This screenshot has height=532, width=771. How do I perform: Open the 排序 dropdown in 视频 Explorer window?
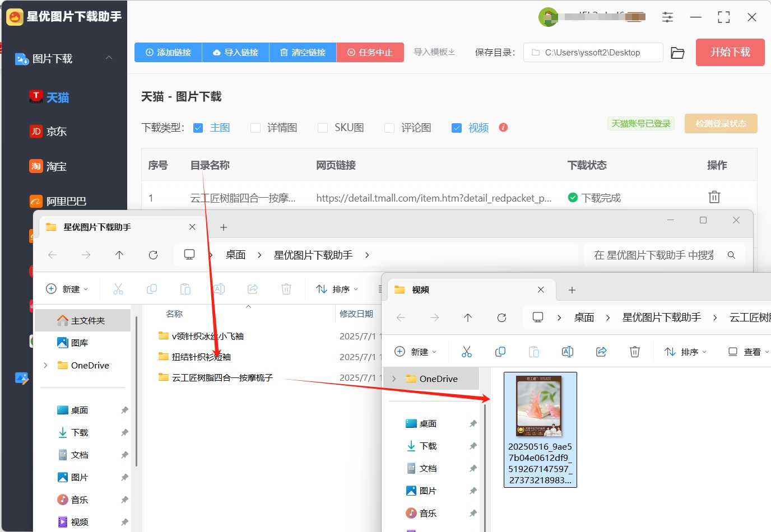coord(686,352)
